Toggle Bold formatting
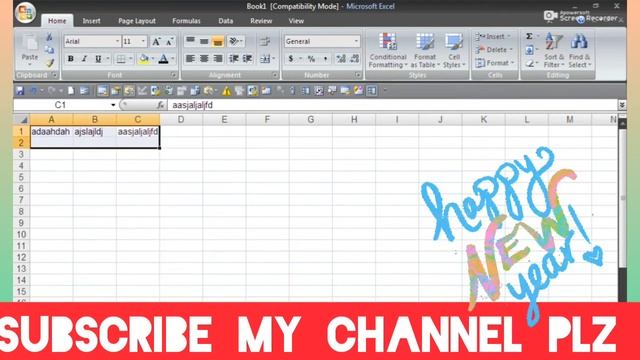 [71, 59]
